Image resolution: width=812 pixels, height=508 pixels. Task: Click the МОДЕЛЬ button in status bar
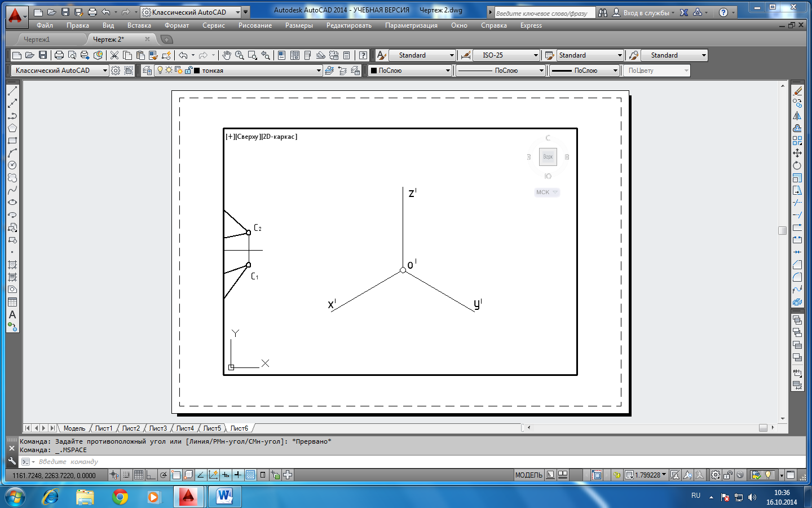529,475
